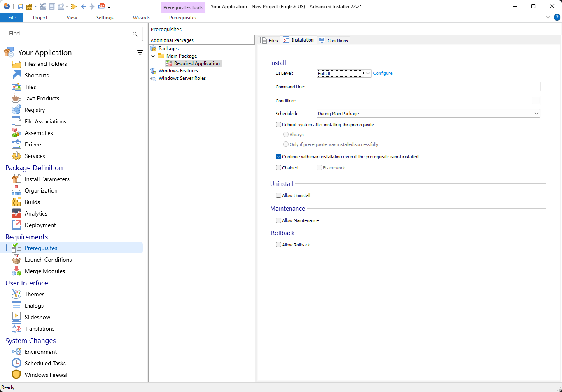Open the Assemblies page
The width and height of the screenshot is (562, 392).
pyautogui.click(x=39, y=133)
